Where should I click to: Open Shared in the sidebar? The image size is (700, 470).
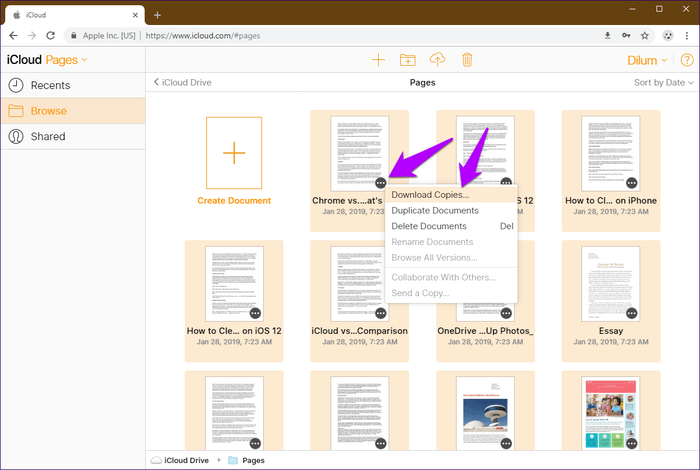73,137
